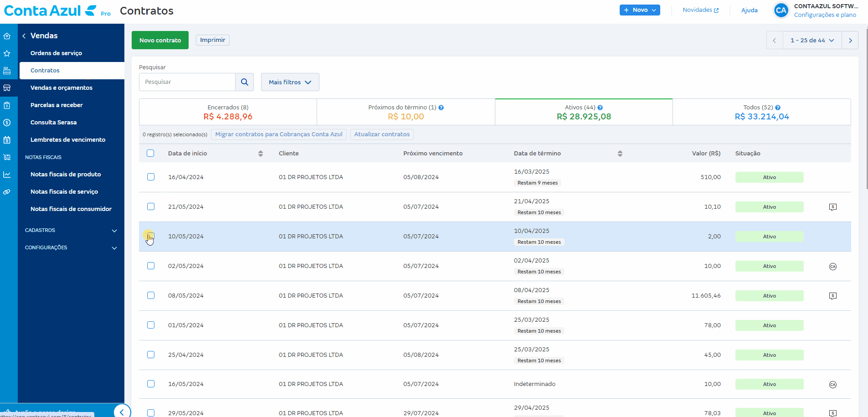
Task: Click the Atualizar contratos button
Action: point(382,134)
